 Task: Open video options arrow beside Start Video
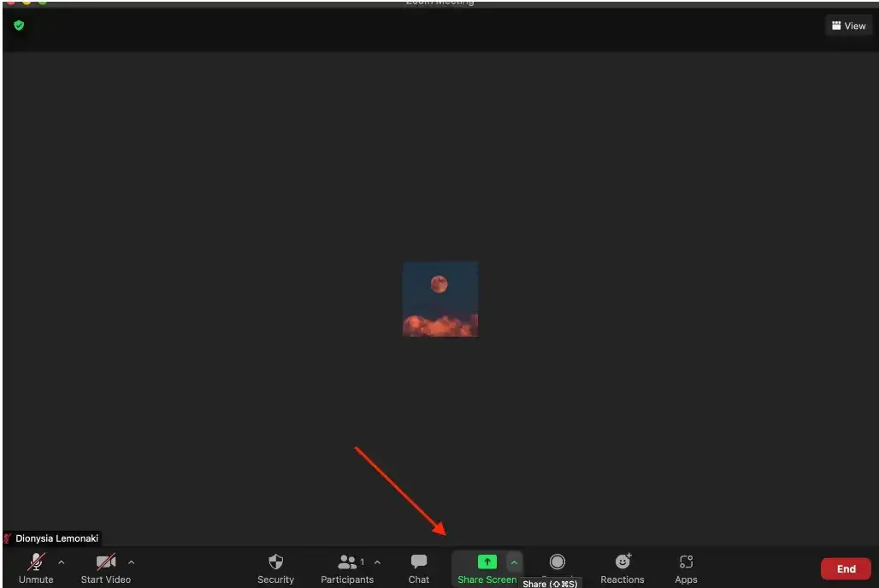pos(131,562)
